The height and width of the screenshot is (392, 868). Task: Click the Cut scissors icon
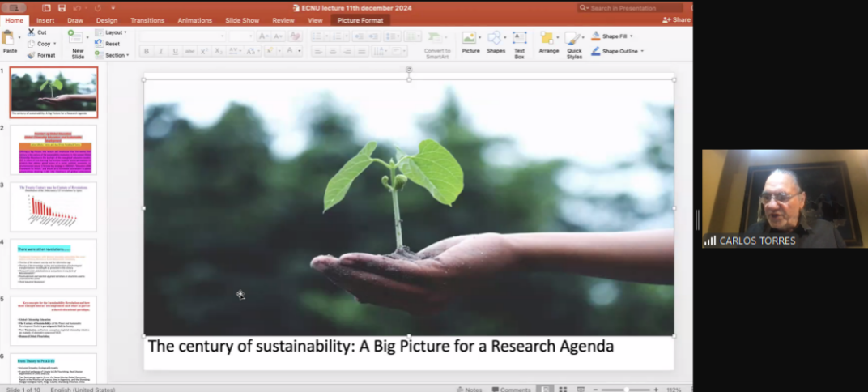(x=32, y=32)
